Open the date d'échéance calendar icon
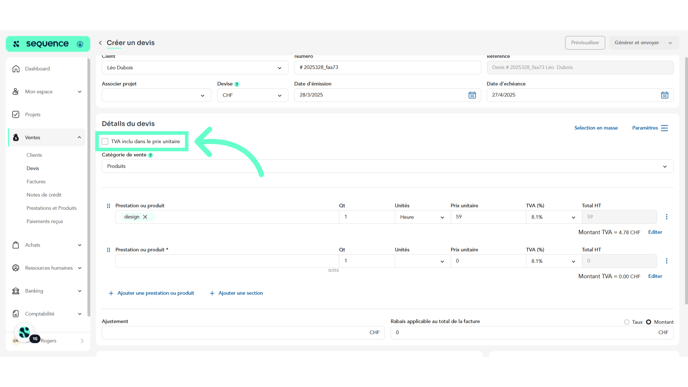Viewport: 688px width, 387px height. 664,95
